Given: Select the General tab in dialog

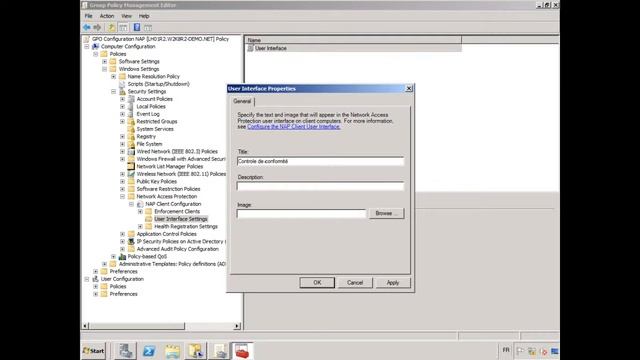Looking at the screenshot, I should pos(242,101).
